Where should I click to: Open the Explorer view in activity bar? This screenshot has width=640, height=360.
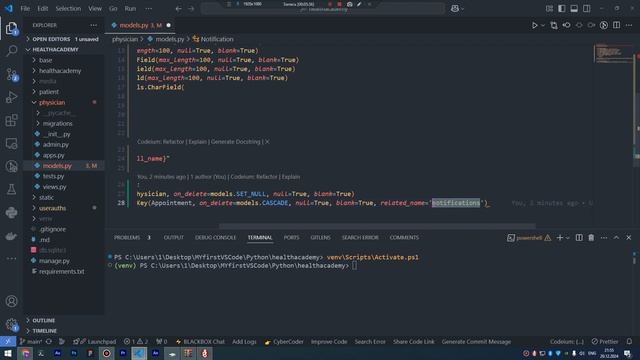coord(11,28)
